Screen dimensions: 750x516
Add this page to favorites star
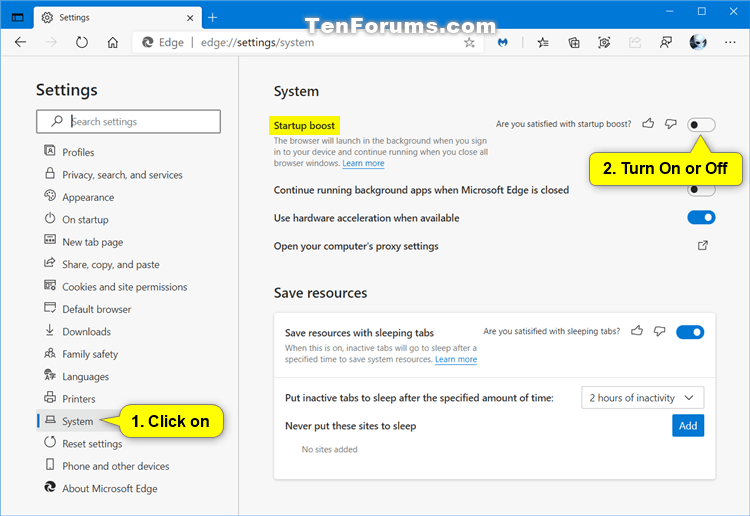469,43
